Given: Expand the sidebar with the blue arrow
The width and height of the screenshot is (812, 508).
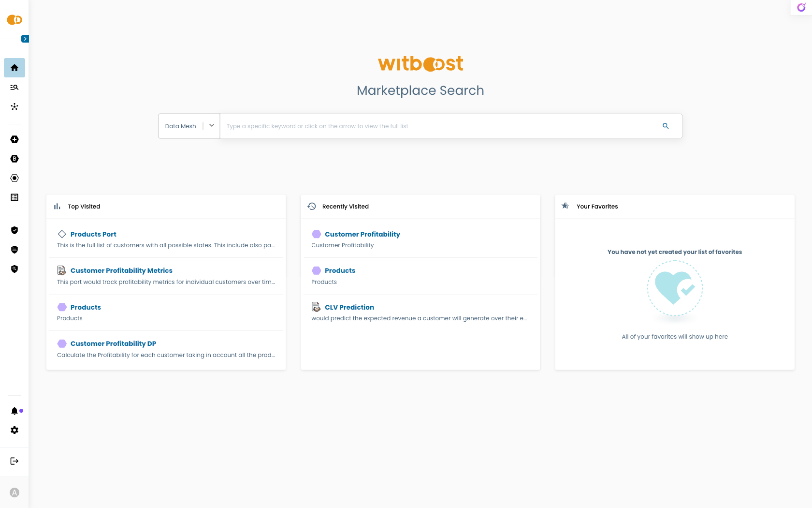Looking at the screenshot, I should 25,39.
